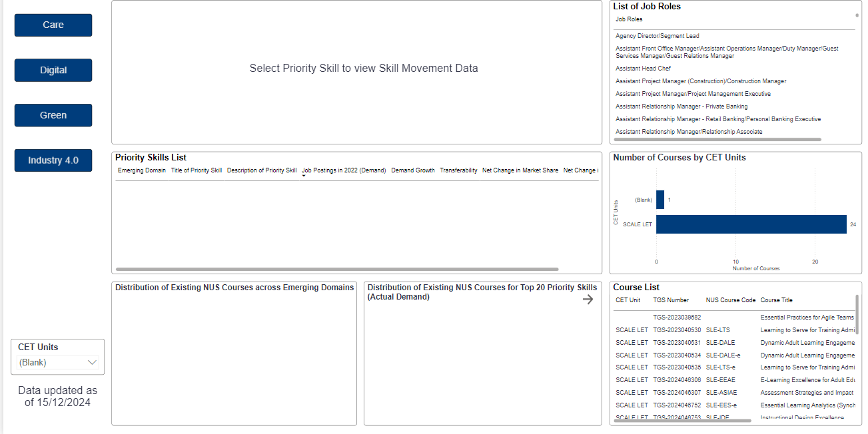The height and width of the screenshot is (434, 868).
Task: Click the arrow icon in Top 20 Priority Skills
Action: coord(588,300)
